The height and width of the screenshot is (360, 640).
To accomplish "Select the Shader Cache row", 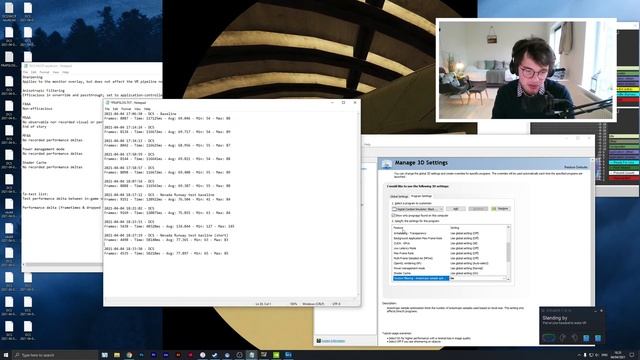I will (449, 273).
